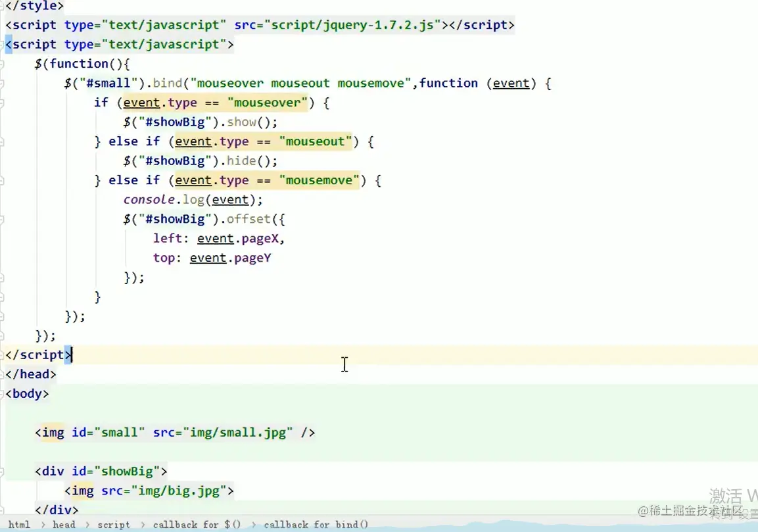Open the head breadcrumb
The width and height of the screenshot is (758, 532).
click(x=64, y=524)
